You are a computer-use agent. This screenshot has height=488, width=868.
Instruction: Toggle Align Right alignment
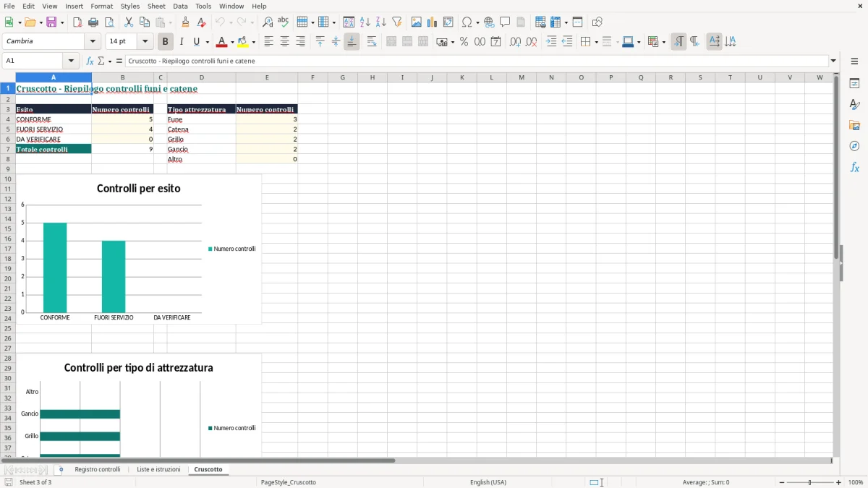click(x=300, y=42)
